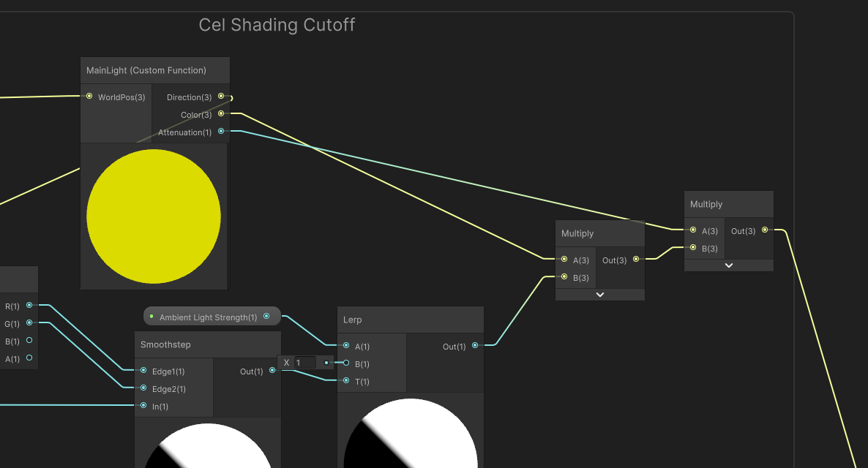Click the Lerp node's black-and-white preview
The width and height of the screenshot is (868, 468).
click(x=410, y=439)
